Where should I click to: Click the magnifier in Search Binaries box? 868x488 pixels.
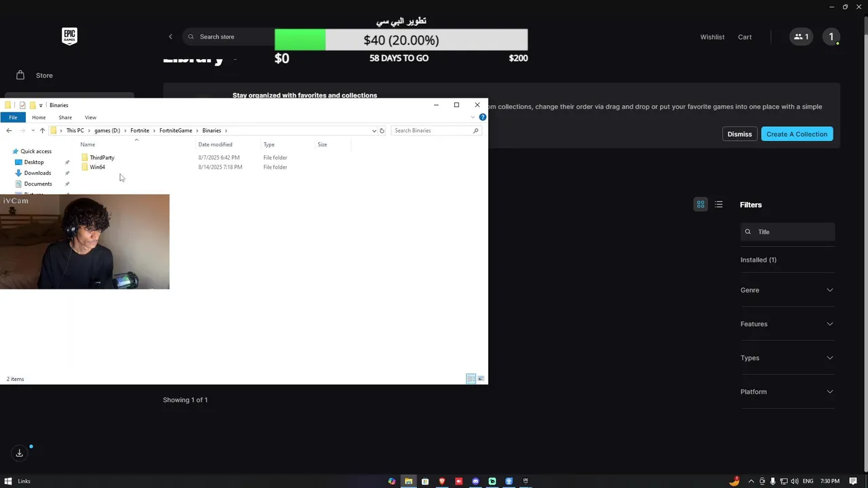pyautogui.click(x=475, y=130)
